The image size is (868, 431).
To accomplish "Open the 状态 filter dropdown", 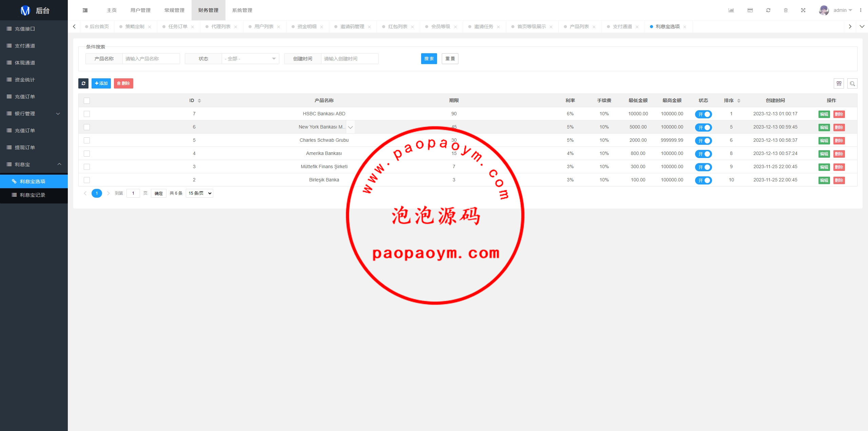I will point(250,59).
